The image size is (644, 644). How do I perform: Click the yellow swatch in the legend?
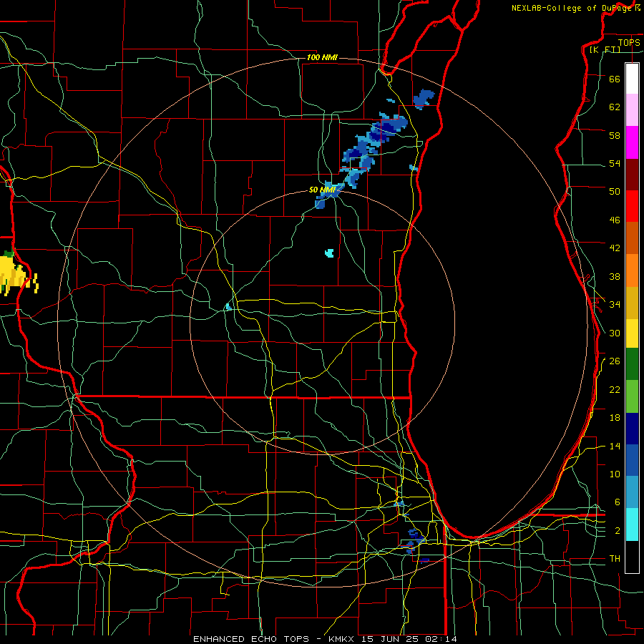point(632,333)
